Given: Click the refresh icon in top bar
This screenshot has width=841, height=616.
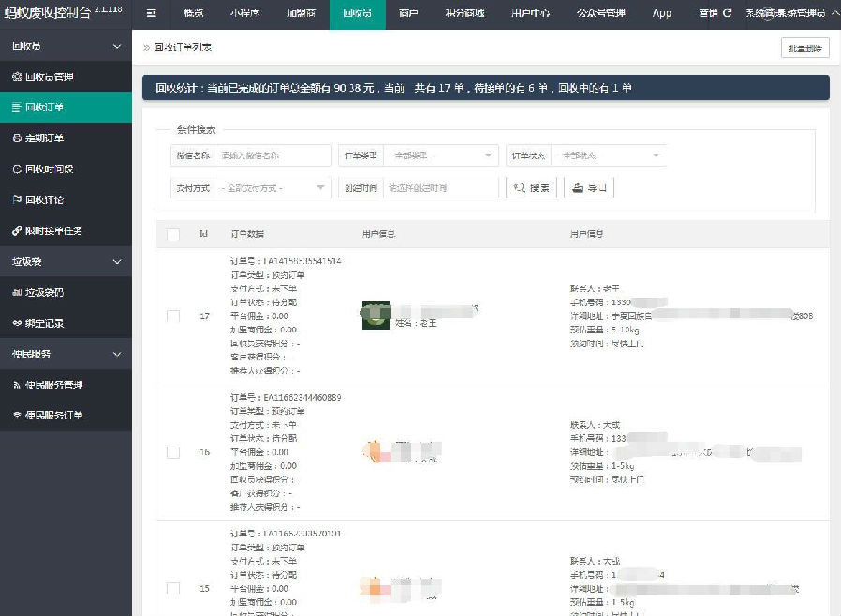Looking at the screenshot, I should [x=728, y=13].
